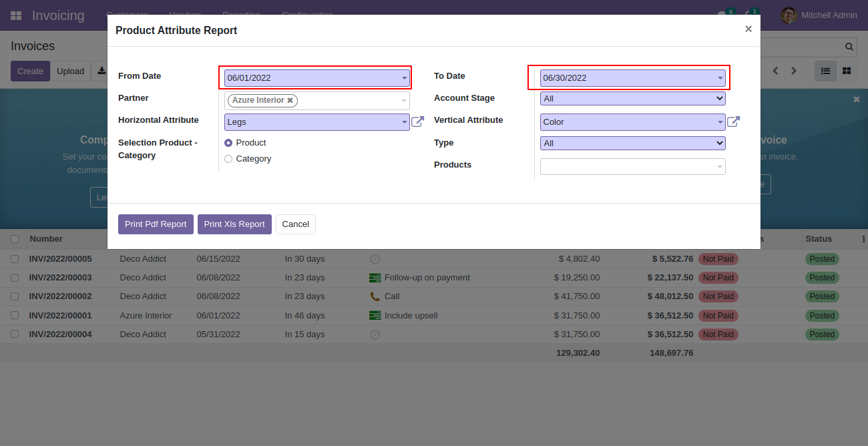Click Print Pdf Report button
Screen dimensions: 868x446
tap(156, 224)
